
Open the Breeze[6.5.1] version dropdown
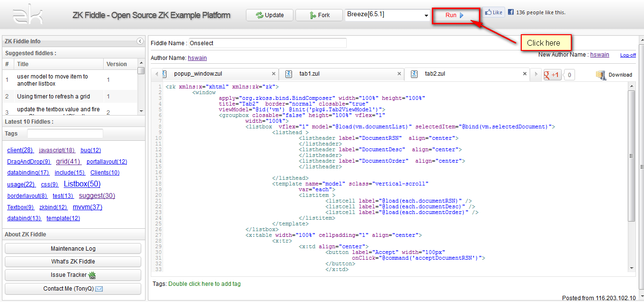pos(427,15)
